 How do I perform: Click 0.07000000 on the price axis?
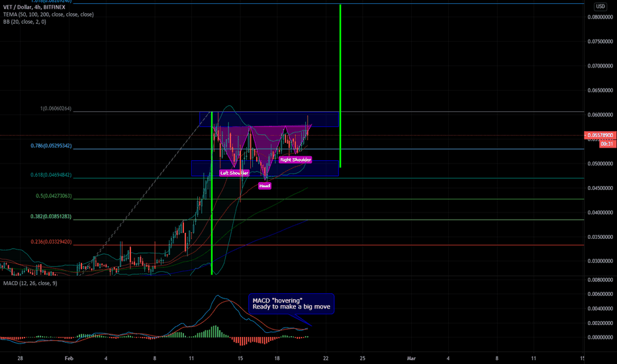pyautogui.click(x=600, y=66)
